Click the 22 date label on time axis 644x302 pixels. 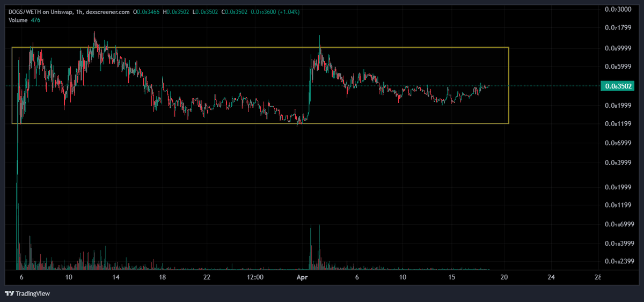(207, 277)
